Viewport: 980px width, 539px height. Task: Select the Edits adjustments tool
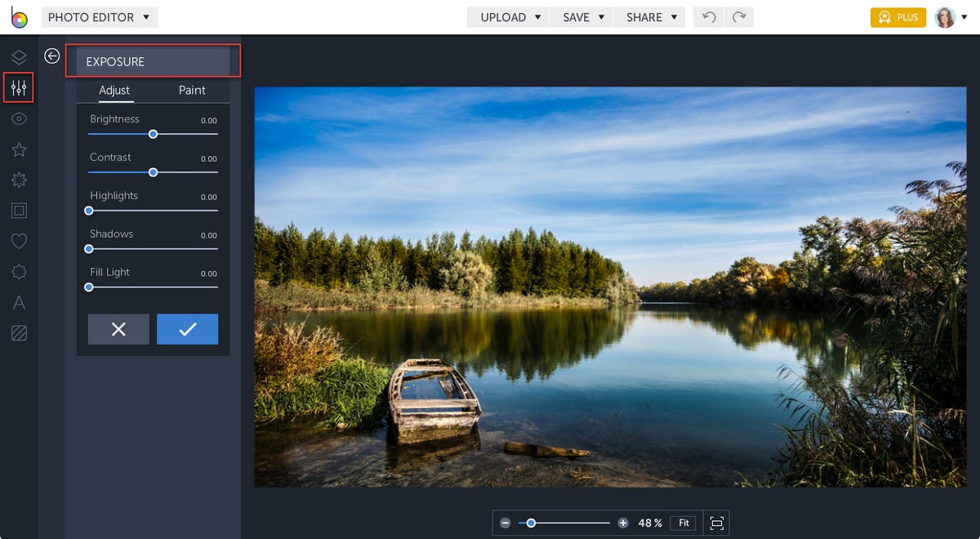(x=19, y=88)
